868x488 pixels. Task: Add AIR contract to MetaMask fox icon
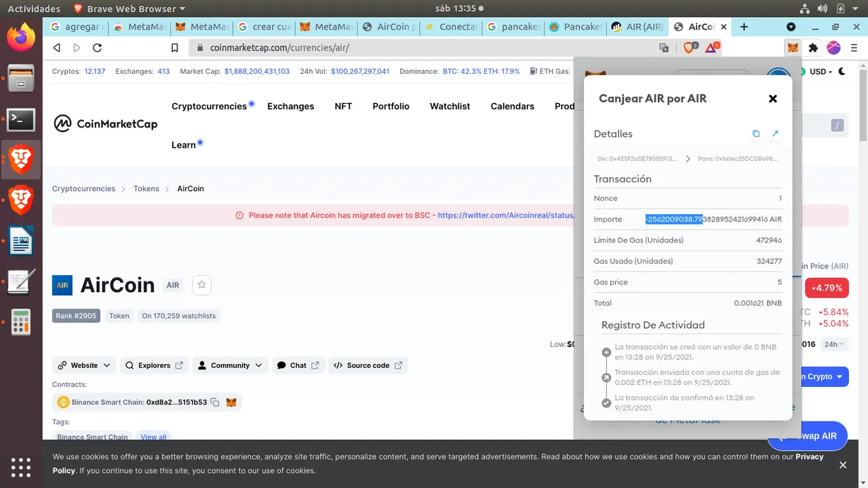click(x=231, y=402)
